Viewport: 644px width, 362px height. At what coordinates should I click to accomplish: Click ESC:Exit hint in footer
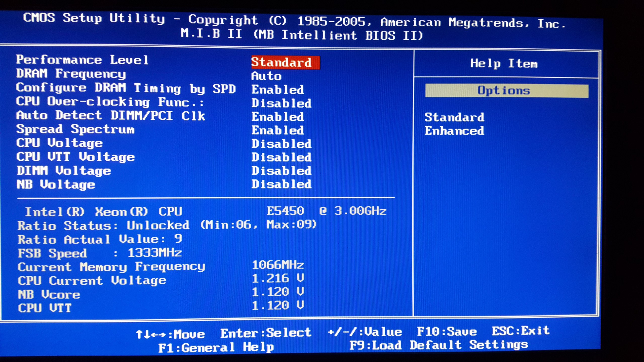pos(520,331)
